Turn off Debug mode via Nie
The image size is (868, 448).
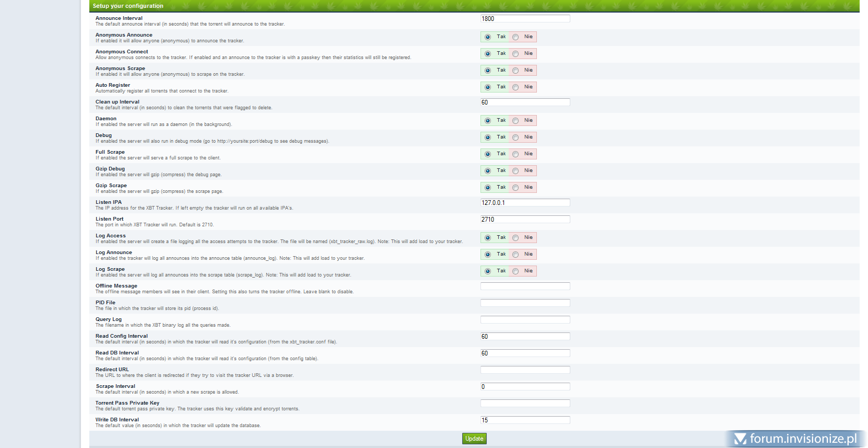pos(515,137)
